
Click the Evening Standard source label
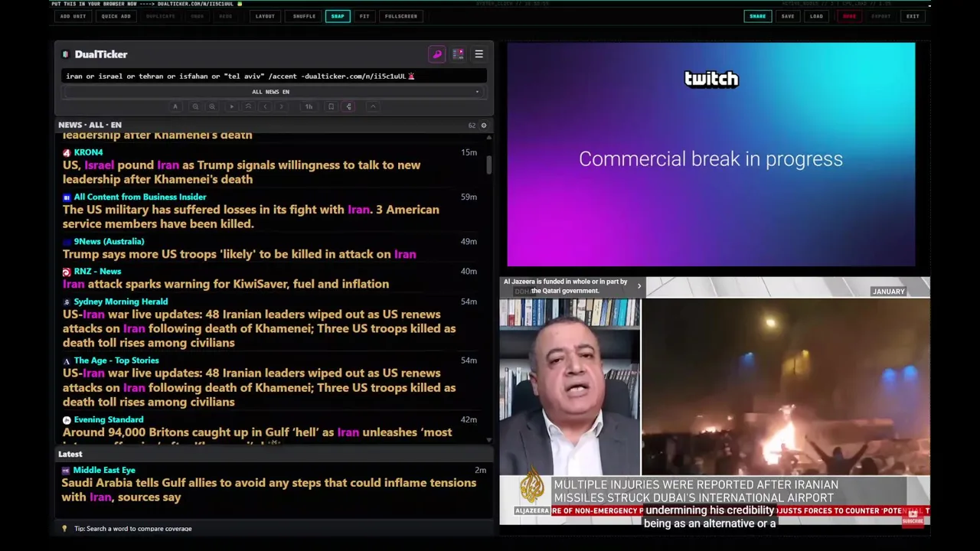pyautogui.click(x=109, y=419)
